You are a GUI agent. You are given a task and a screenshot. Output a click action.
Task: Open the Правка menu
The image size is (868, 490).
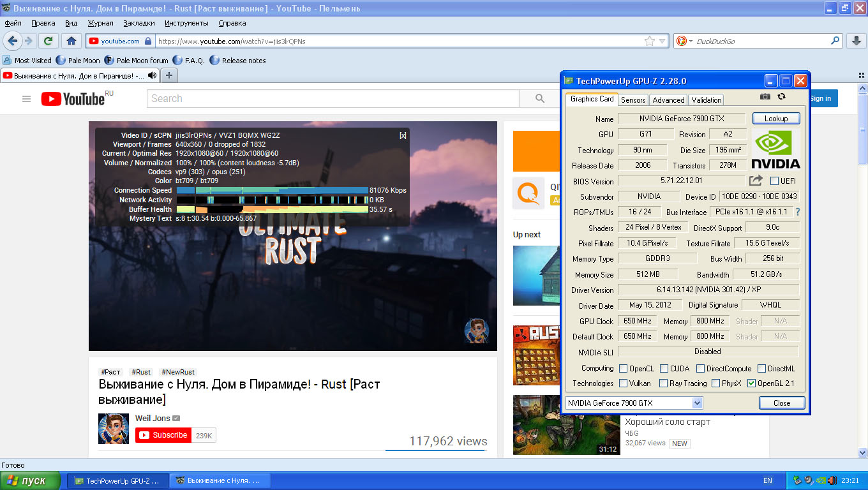tap(43, 23)
